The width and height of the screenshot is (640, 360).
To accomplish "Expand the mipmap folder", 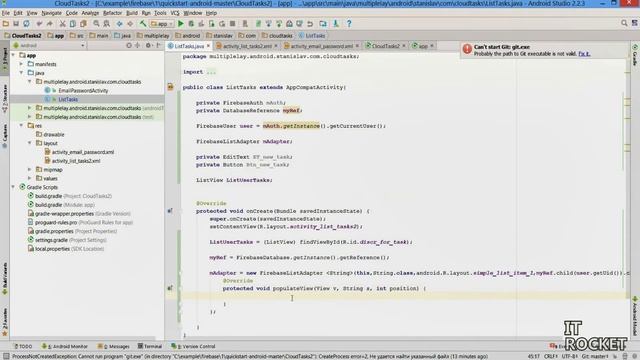I will point(29,169).
